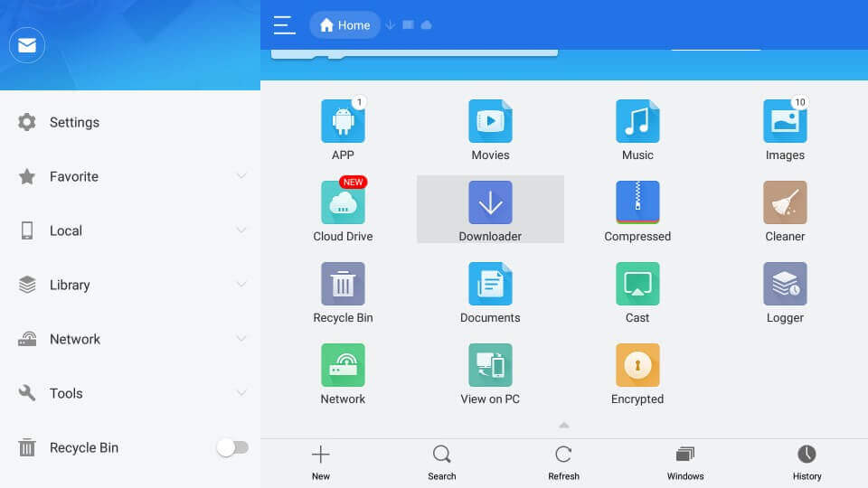Click the Favorite star icon
Image resolution: width=868 pixels, height=488 pixels.
tap(26, 176)
